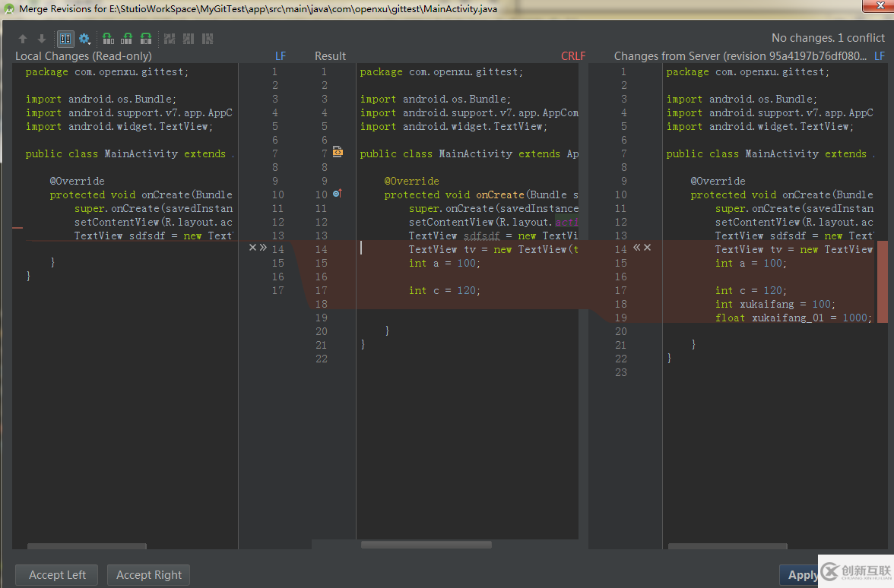This screenshot has width=894, height=588.
Task: Place cursor on the 'int c = 120;' line in Result
Action: pos(445,290)
